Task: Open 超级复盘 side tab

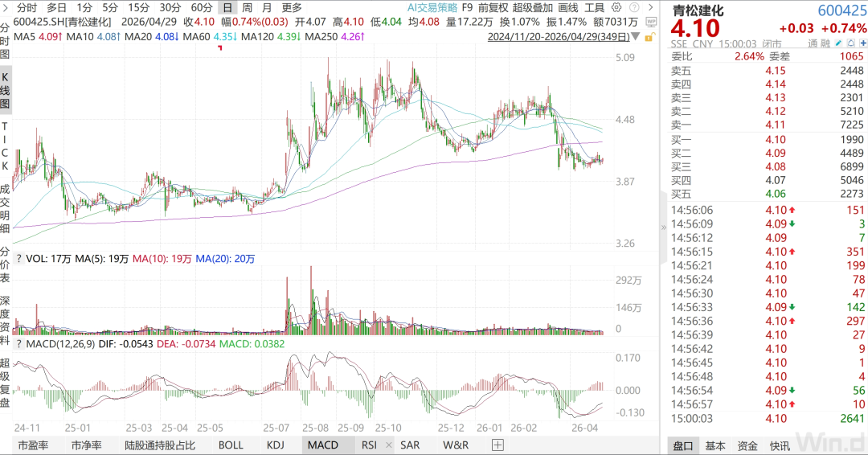Action: pyautogui.click(x=5, y=383)
